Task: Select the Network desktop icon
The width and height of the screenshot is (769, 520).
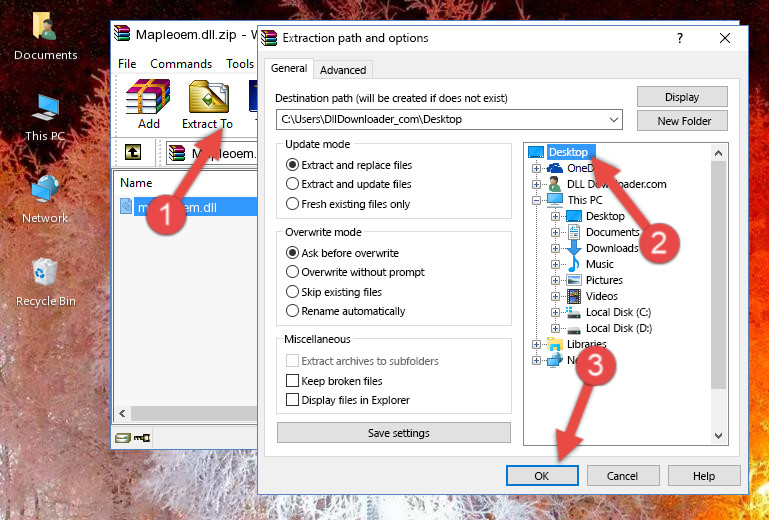Action: (x=45, y=199)
